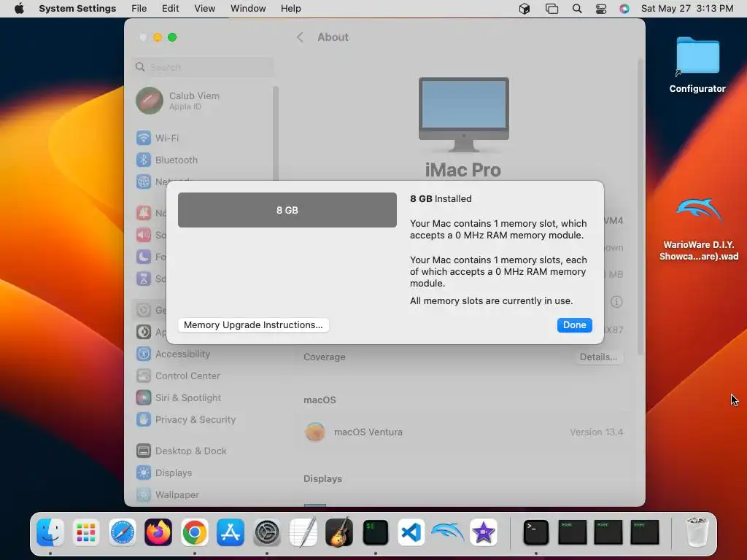The height and width of the screenshot is (560, 747).
Task: Click the Spotlight search icon in menu bar
Action: tap(577, 9)
